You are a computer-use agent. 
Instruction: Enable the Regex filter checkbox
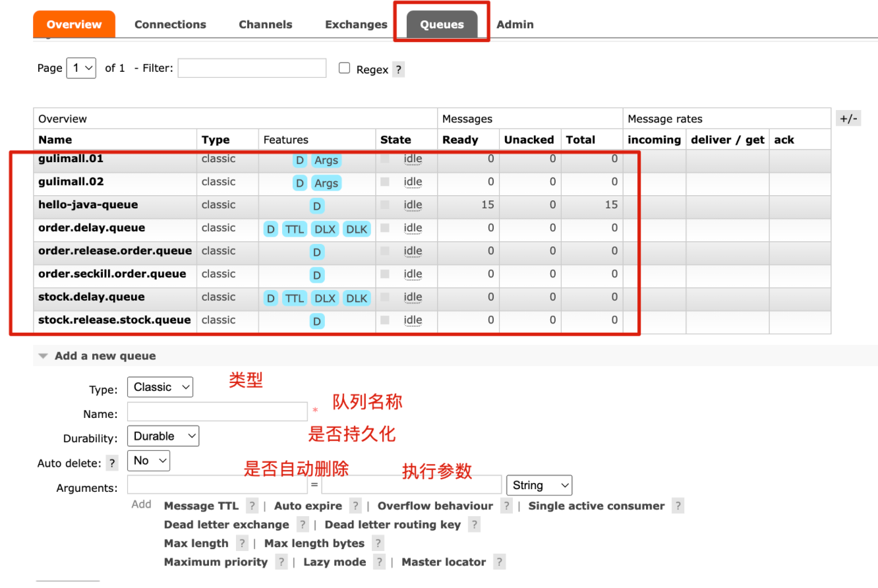[x=344, y=68]
